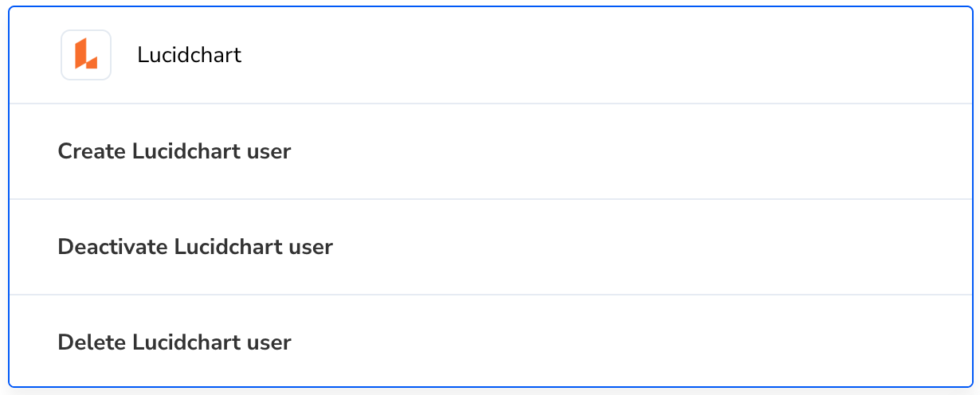Click the "Delete Lucidchart user" text
Screen dimensions: 980x395
174,342
